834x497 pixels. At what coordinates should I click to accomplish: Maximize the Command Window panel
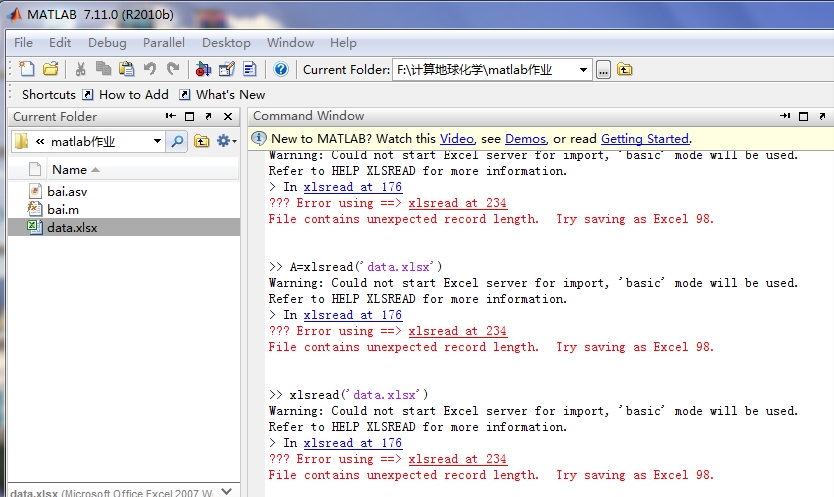tap(804, 115)
